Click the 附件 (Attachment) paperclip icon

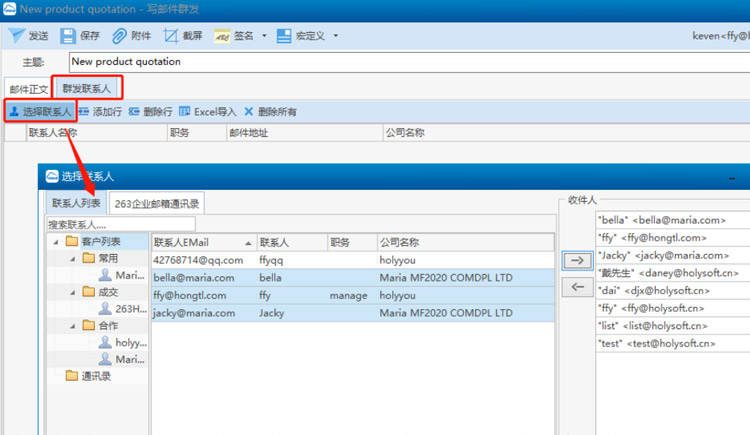click(120, 36)
